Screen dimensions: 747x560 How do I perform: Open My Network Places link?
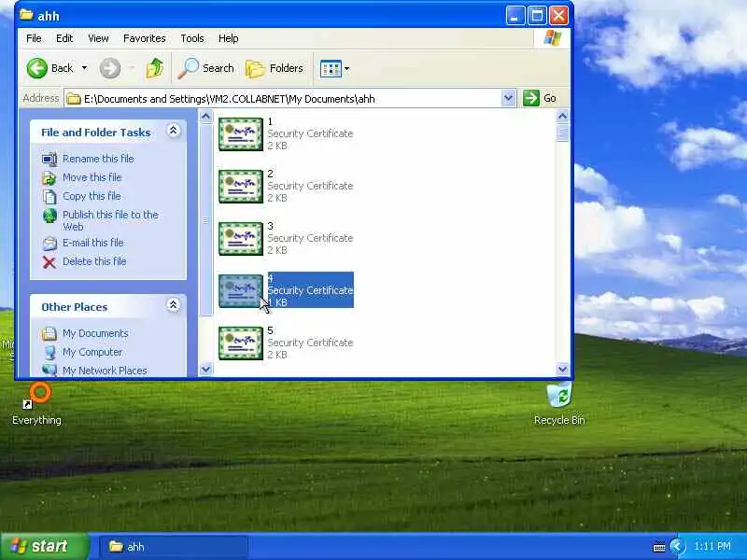(105, 371)
